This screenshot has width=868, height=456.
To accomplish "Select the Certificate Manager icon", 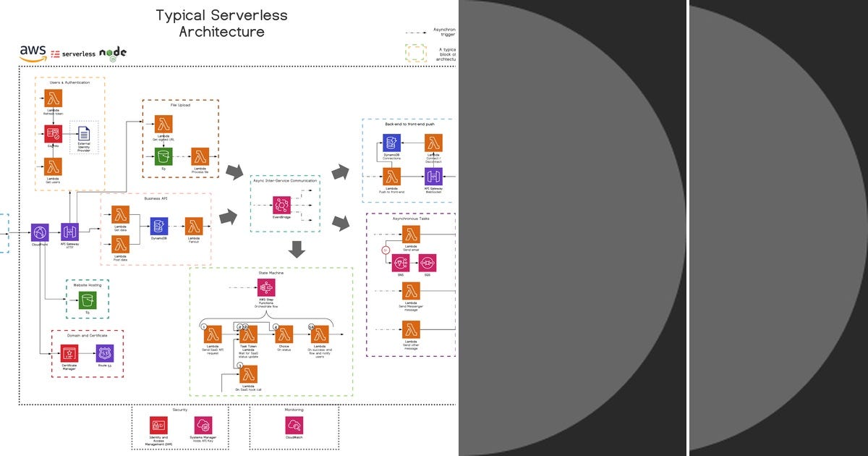I will tap(69, 354).
